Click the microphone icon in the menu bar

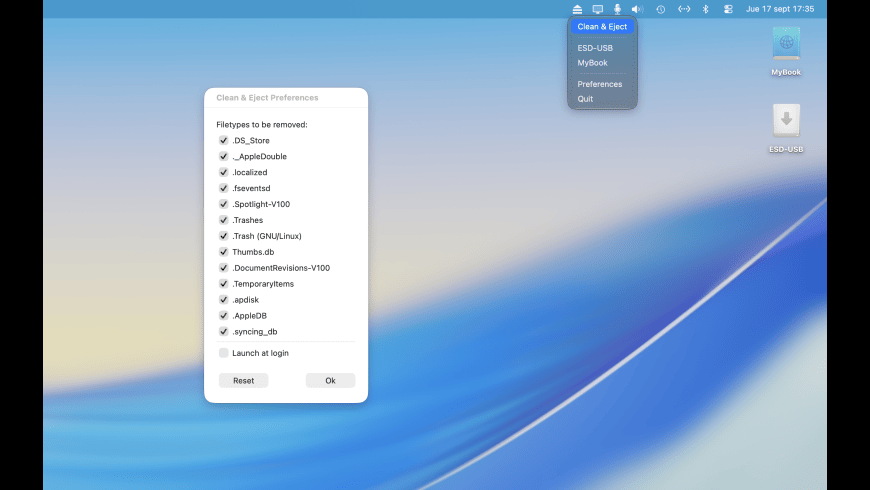point(617,9)
